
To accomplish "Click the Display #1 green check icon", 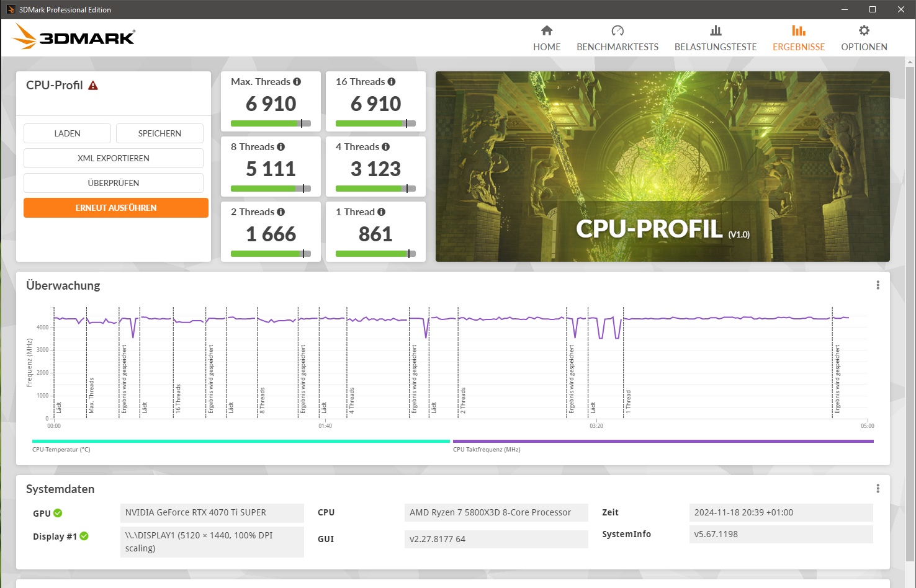I will [84, 536].
